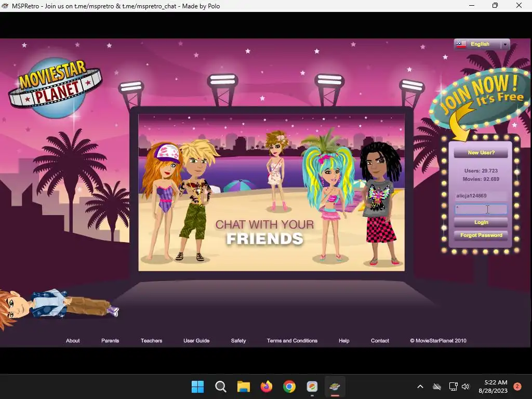Open the notification badge showing 2

click(517, 387)
